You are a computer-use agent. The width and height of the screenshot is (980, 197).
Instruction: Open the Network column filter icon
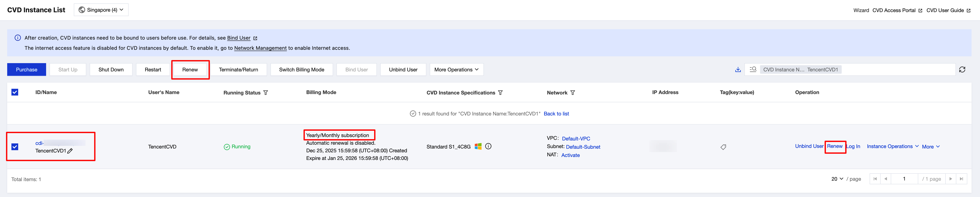click(572, 93)
